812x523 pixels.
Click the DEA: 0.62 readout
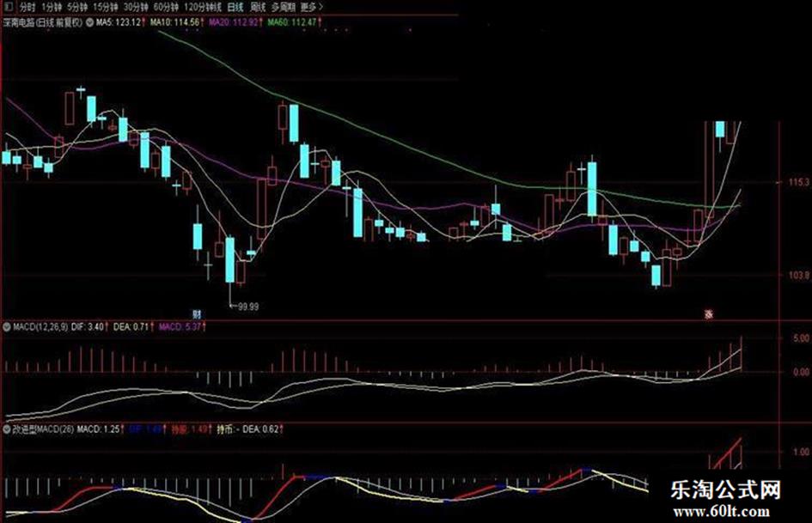coord(261,429)
